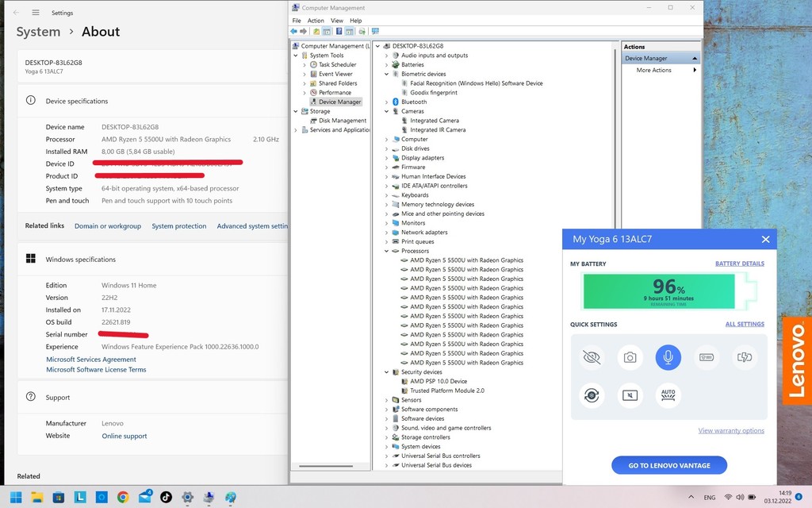This screenshot has height=508, width=812.
Task: Click the monitor scan hardware toolbar icon
Action: click(375, 32)
